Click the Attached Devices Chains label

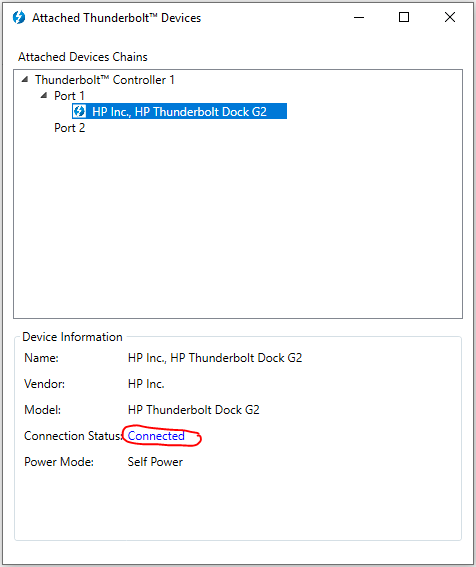83,57
